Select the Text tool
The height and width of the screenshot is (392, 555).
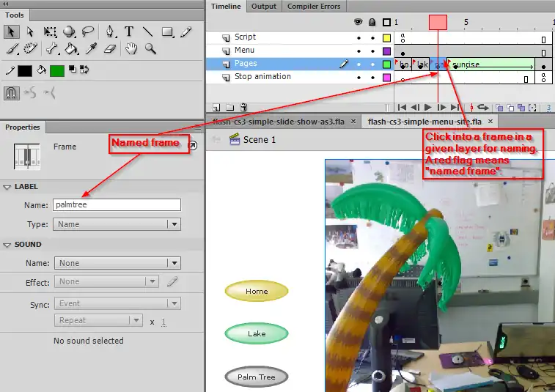coord(129,32)
